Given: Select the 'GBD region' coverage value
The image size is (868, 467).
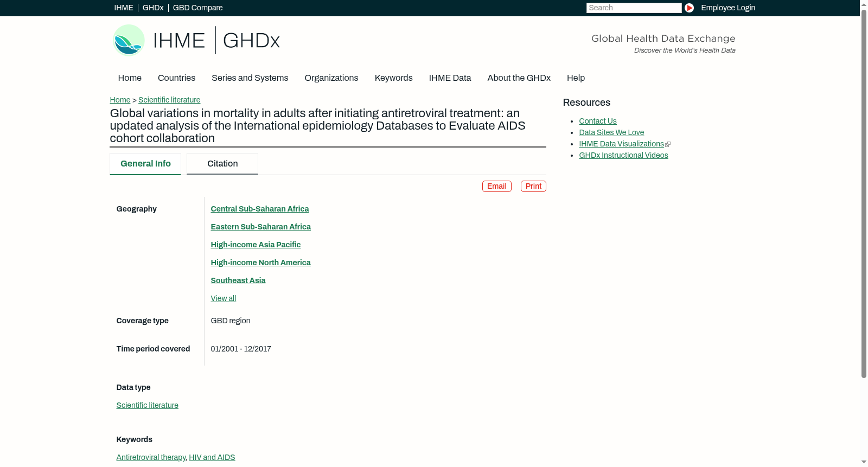Looking at the screenshot, I should coord(231,321).
